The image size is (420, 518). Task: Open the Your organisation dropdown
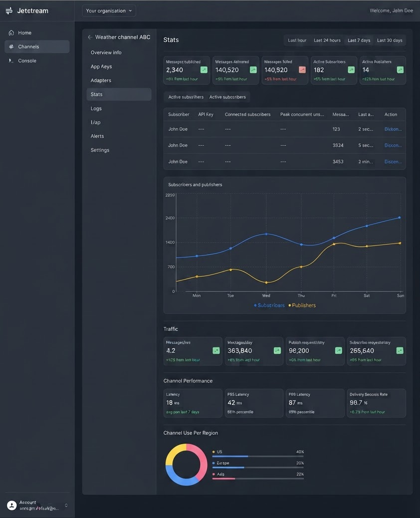pos(109,11)
